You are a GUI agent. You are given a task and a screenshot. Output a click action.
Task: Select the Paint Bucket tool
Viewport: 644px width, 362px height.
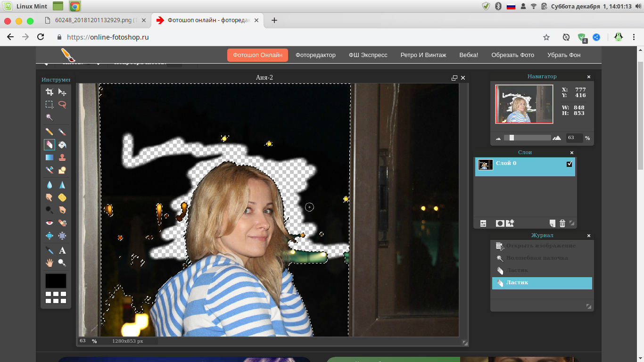pos(62,145)
